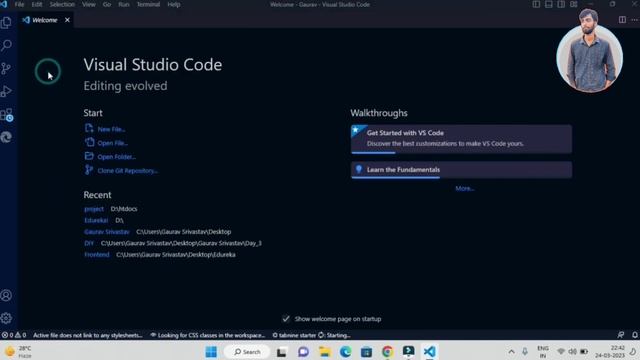Open the notifications bell in the status bar

pos(635,335)
